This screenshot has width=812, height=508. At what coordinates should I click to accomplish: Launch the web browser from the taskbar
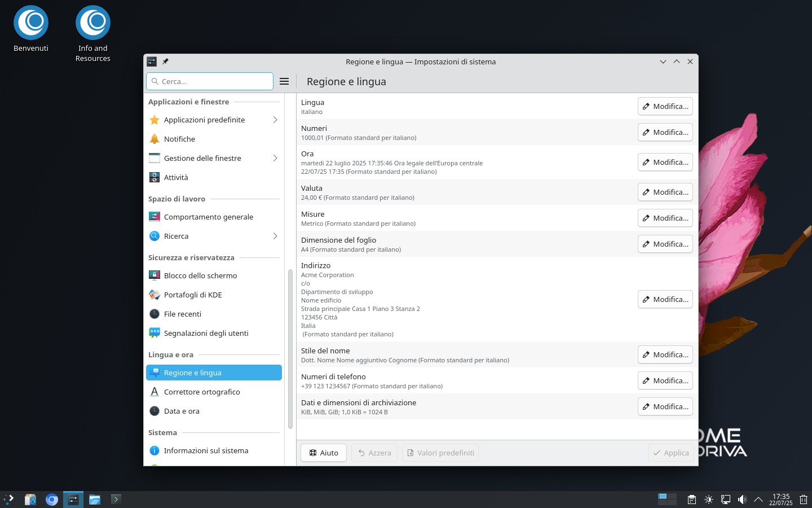pyautogui.click(x=52, y=500)
